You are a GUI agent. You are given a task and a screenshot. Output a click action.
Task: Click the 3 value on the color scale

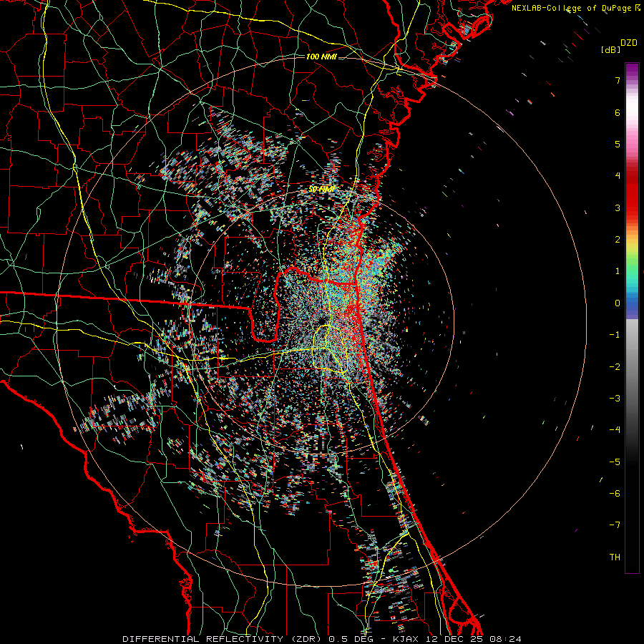(618, 208)
